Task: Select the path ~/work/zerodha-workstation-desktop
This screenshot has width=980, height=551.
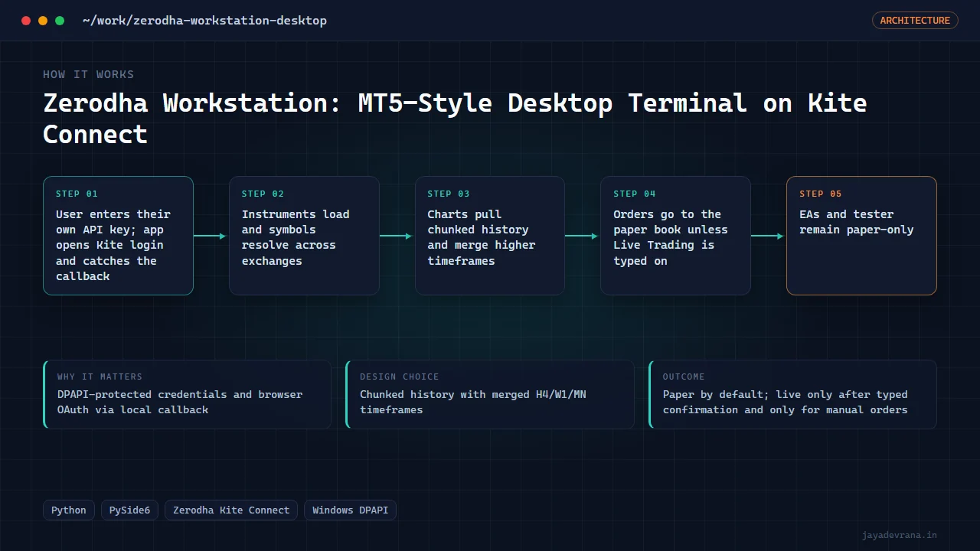Action: [x=204, y=21]
